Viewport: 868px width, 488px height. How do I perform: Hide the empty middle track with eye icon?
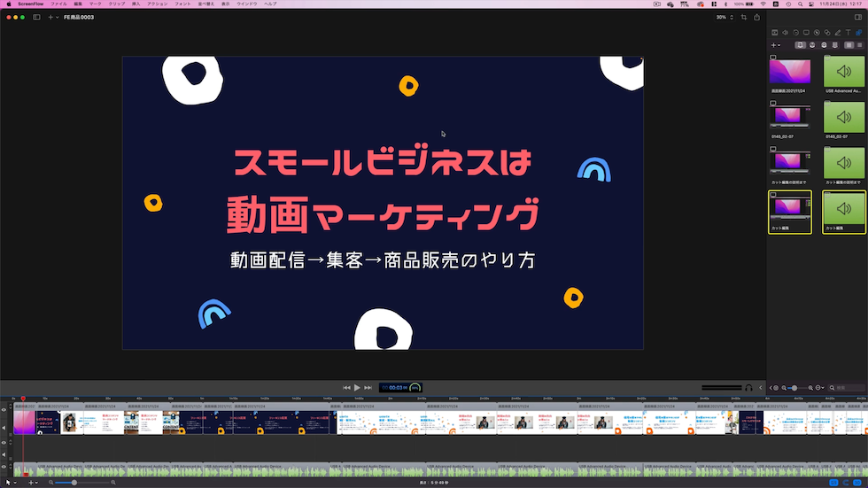(x=4, y=443)
